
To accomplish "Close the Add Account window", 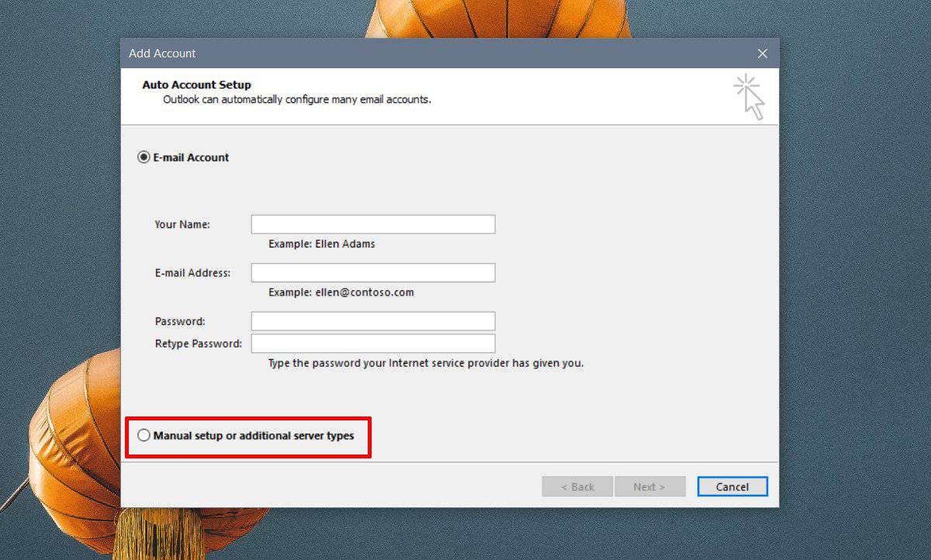I will [763, 54].
